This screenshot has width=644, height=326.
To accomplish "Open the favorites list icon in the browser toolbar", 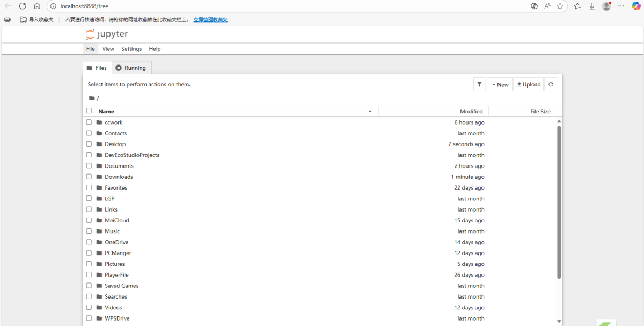I will 577,6.
